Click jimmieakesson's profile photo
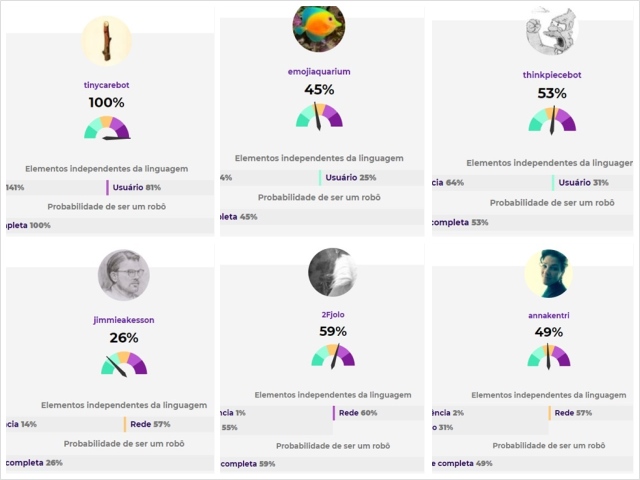640x480 pixels. tap(124, 275)
